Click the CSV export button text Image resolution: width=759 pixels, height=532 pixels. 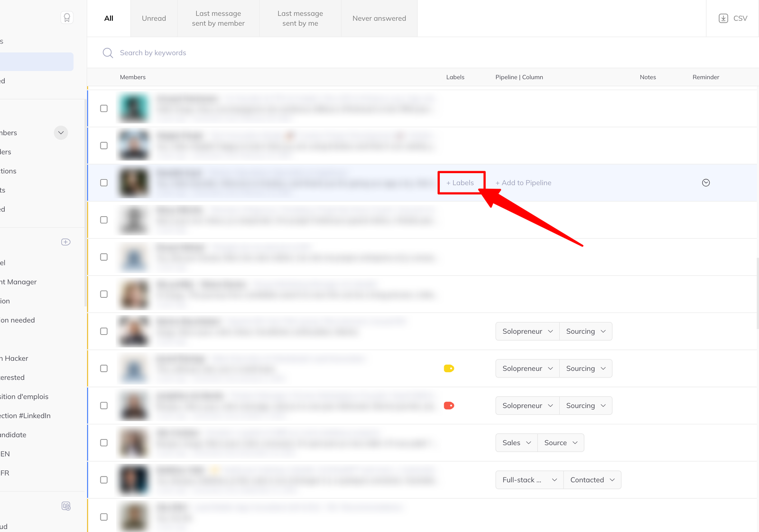740,18
